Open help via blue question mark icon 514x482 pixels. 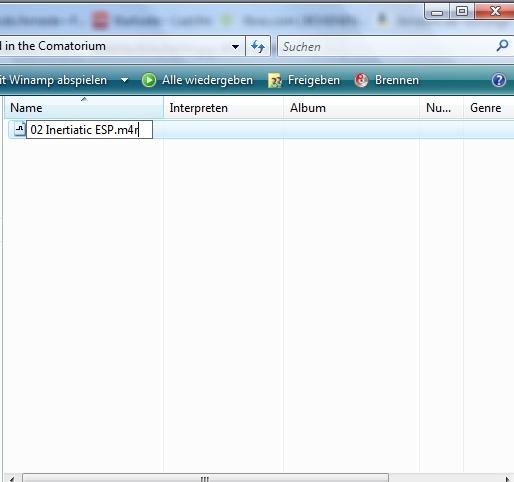[499, 80]
